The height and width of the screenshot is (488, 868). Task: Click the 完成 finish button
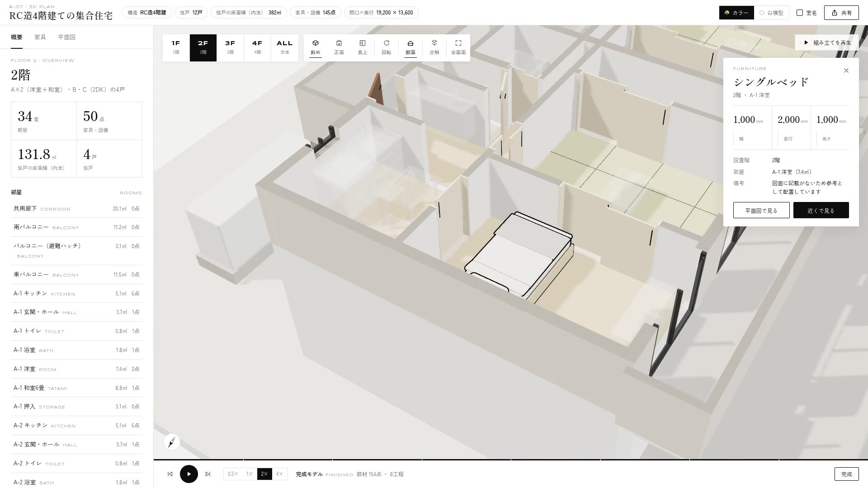pyautogui.click(x=846, y=474)
